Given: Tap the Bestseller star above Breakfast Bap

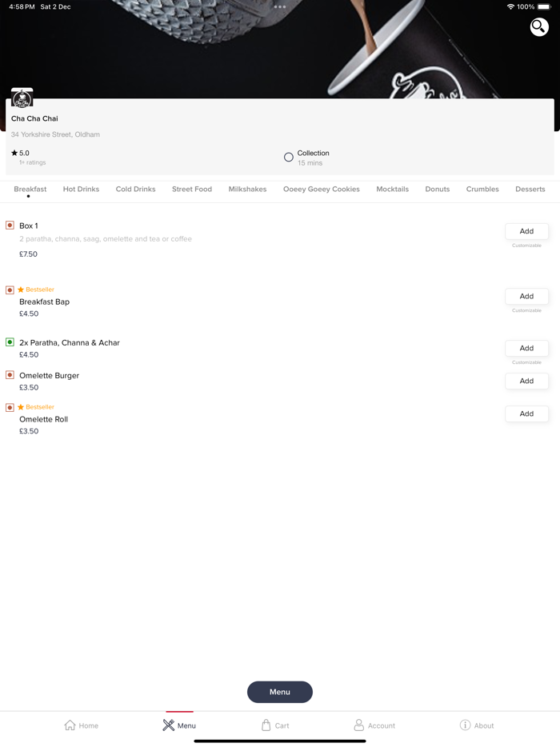Looking at the screenshot, I should (x=21, y=290).
